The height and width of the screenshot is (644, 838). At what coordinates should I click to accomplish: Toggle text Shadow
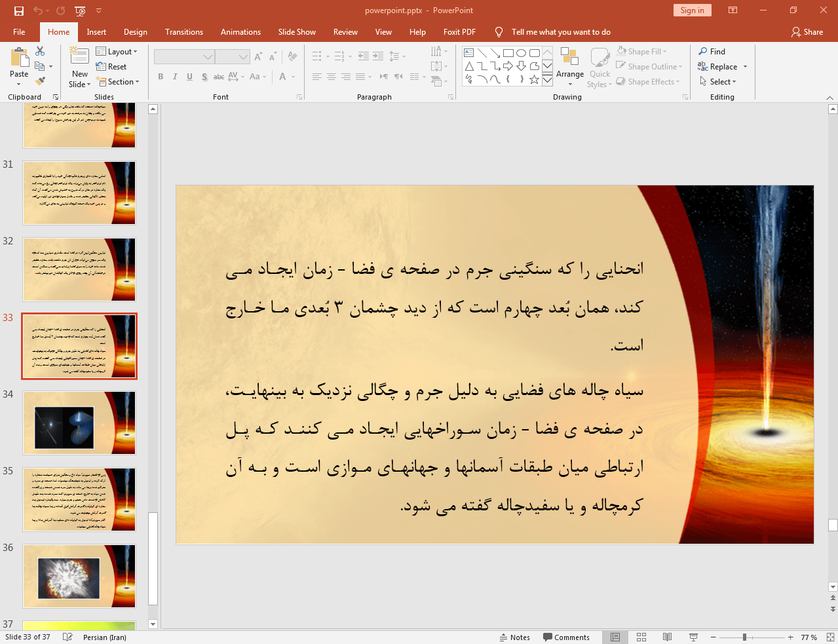point(204,77)
